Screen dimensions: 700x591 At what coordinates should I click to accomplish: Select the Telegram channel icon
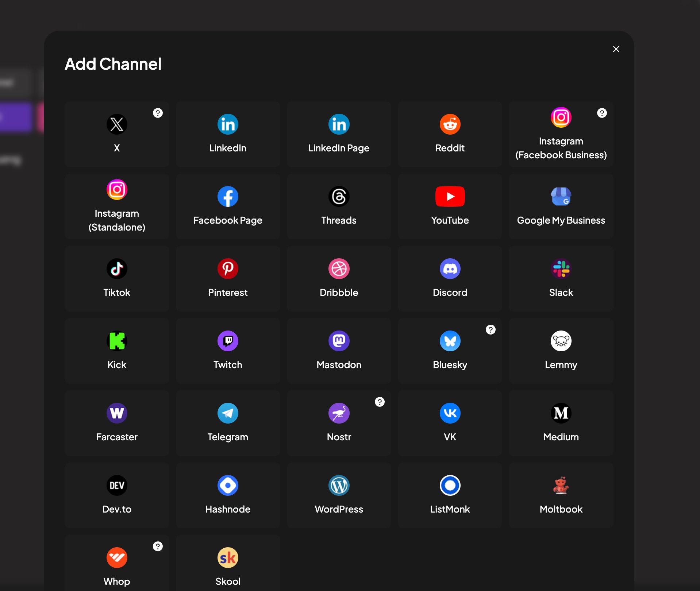228,413
